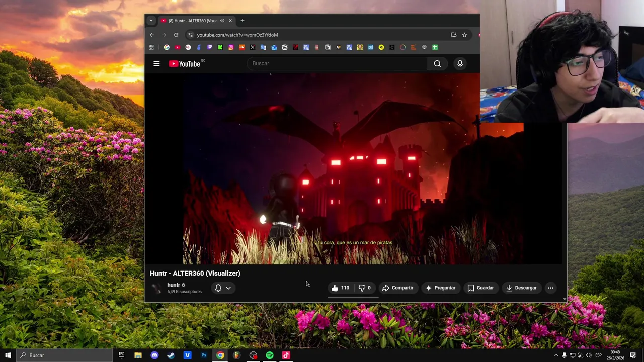Open the Kick bookmark
The width and height of the screenshot is (644, 362).
click(x=220, y=47)
